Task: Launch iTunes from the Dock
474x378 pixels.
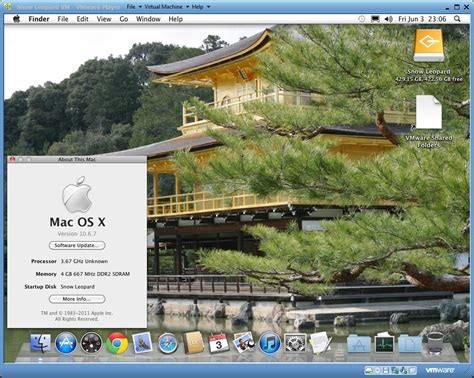Action: pyautogui.click(x=270, y=343)
